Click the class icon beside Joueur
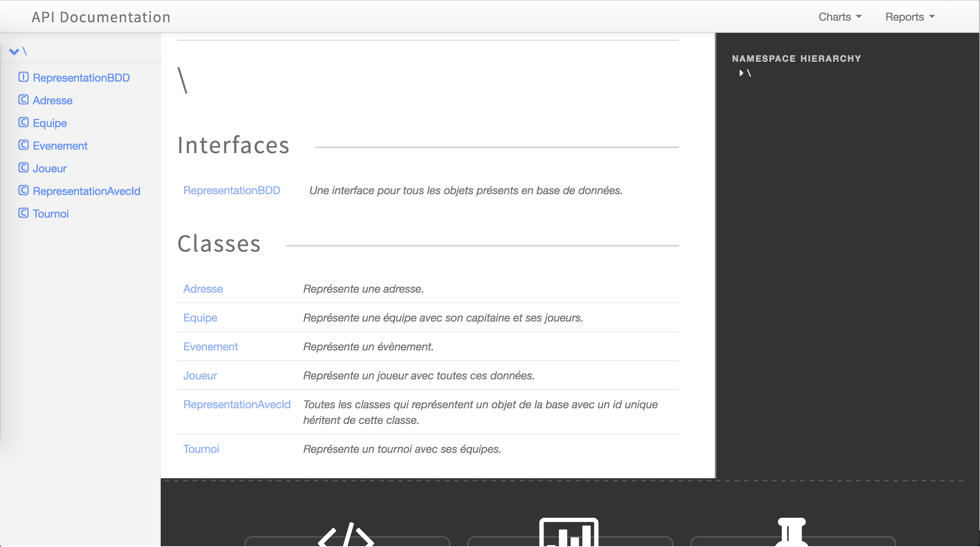The width and height of the screenshot is (980, 547). (23, 168)
